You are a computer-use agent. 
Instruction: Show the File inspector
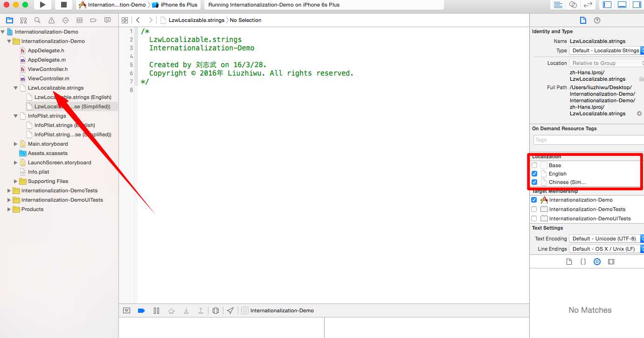583,20
